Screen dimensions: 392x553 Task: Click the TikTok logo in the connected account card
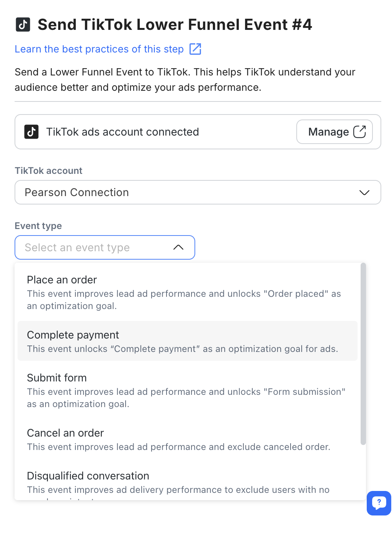tap(31, 132)
